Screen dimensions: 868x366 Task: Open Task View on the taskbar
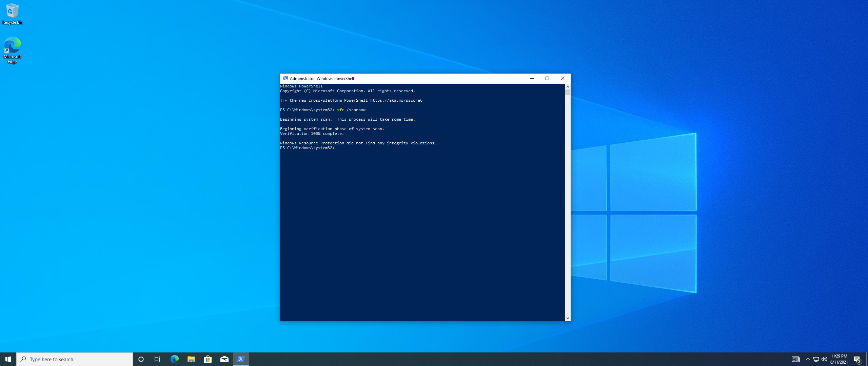157,359
